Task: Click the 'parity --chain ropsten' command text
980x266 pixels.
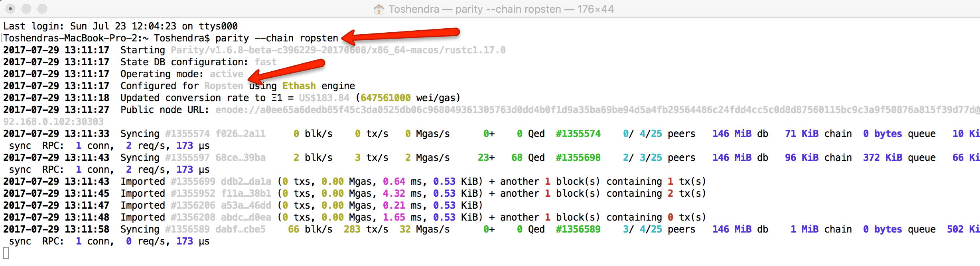Action: pyautogui.click(x=277, y=38)
